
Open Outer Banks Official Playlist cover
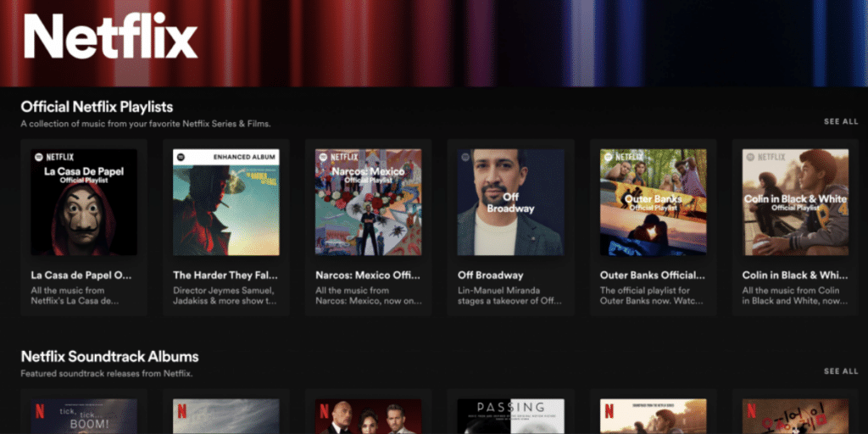click(x=654, y=202)
